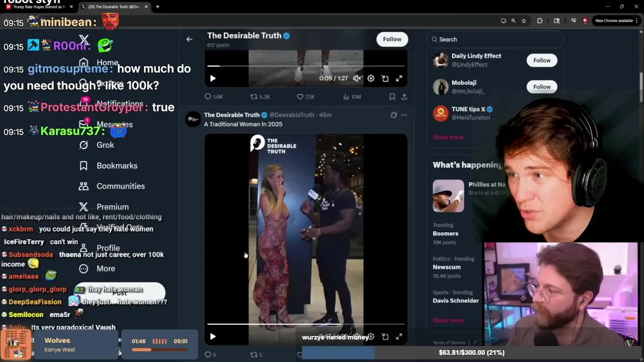Bookmark the post with 23K likes
This screenshot has width=644, height=362.
pyautogui.click(x=392, y=97)
